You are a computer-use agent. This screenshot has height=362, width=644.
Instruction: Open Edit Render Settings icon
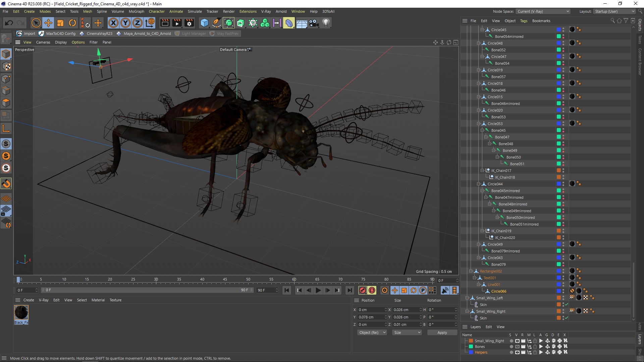point(190,23)
